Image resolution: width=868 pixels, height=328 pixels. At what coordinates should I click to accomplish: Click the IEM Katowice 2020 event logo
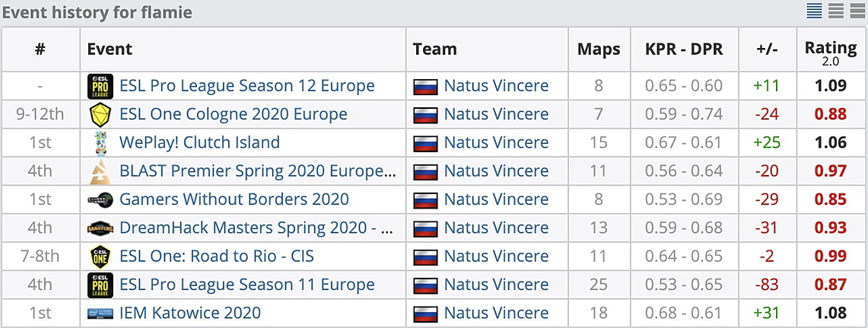tap(100, 313)
